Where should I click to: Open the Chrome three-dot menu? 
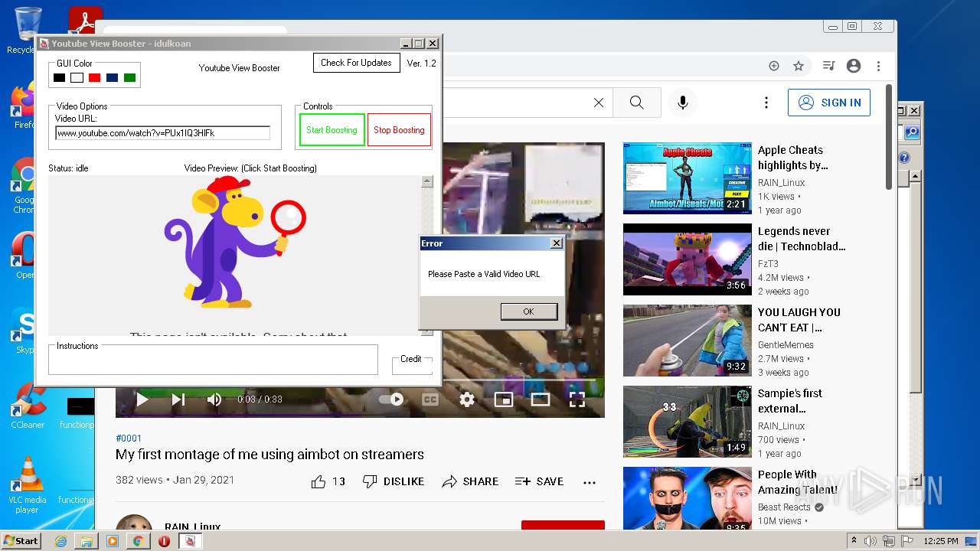(x=878, y=66)
